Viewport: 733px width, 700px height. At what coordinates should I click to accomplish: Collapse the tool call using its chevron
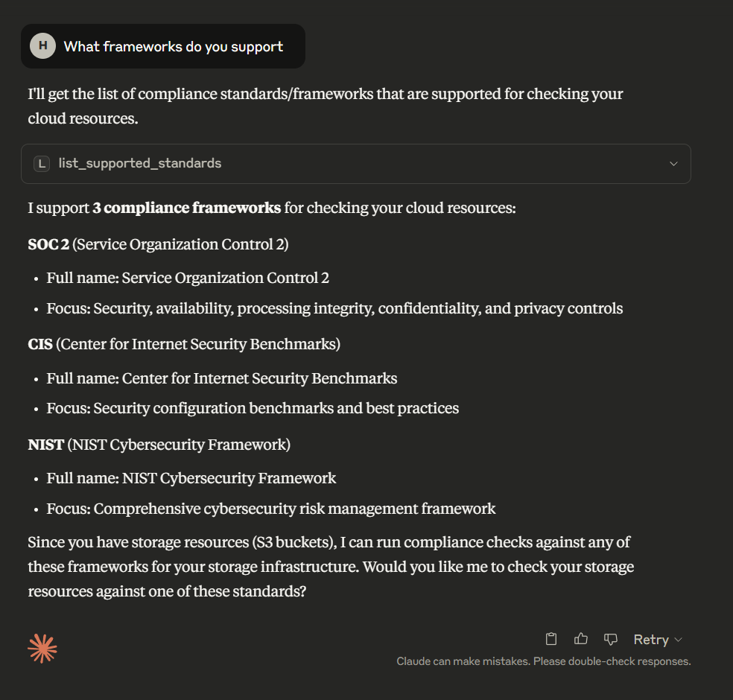pyautogui.click(x=673, y=163)
